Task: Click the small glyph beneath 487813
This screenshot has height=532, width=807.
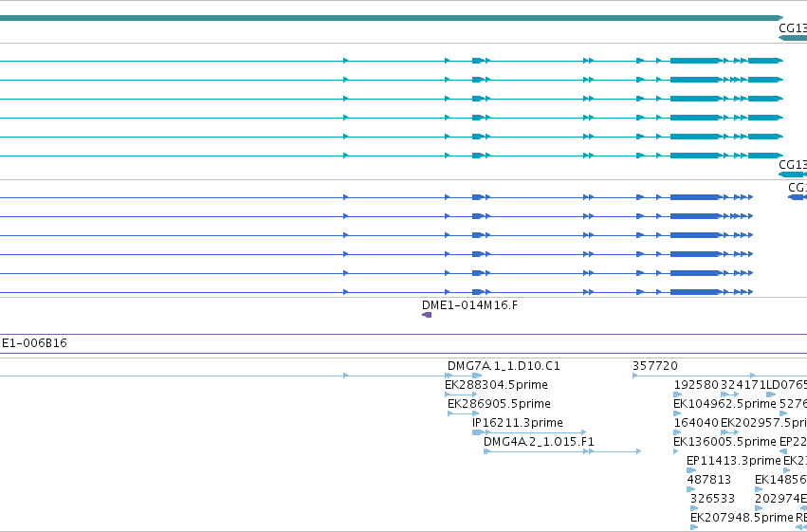Action: click(x=690, y=489)
